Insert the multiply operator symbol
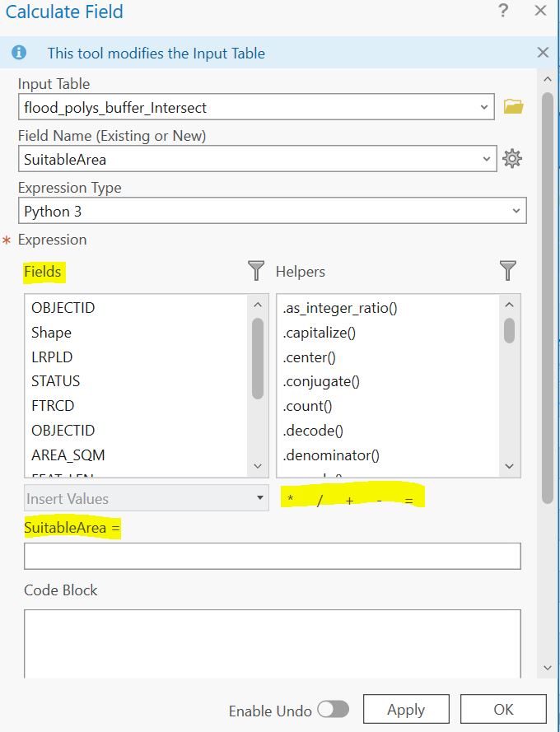Viewport: 560px width, 732px height. (x=290, y=500)
